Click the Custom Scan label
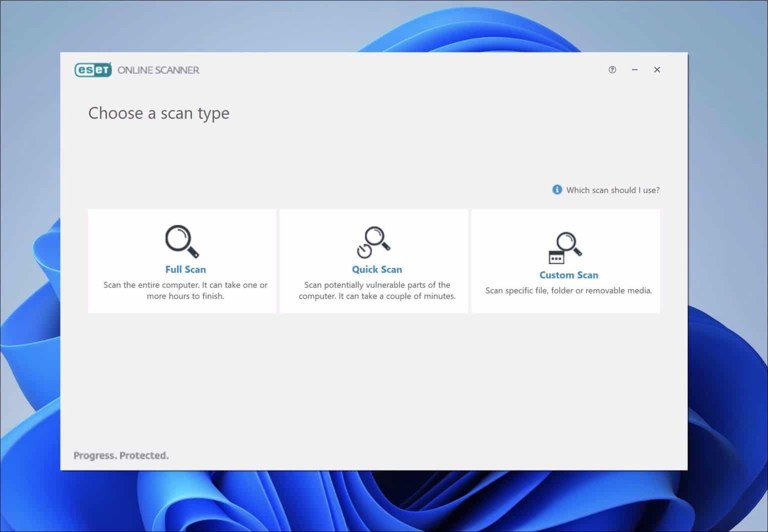 point(568,274)
